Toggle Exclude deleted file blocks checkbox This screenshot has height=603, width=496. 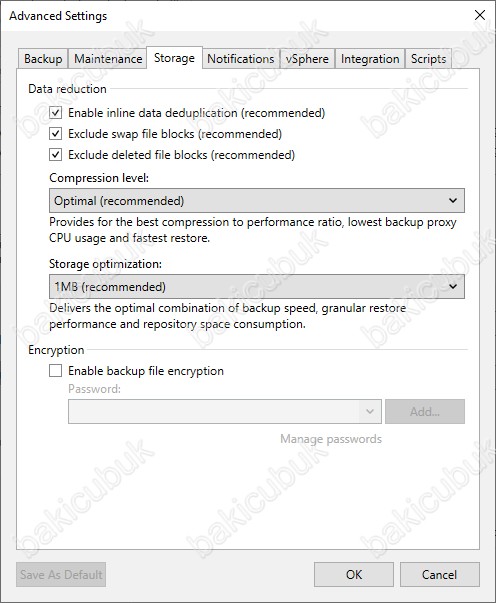click(x=56, y=155)
